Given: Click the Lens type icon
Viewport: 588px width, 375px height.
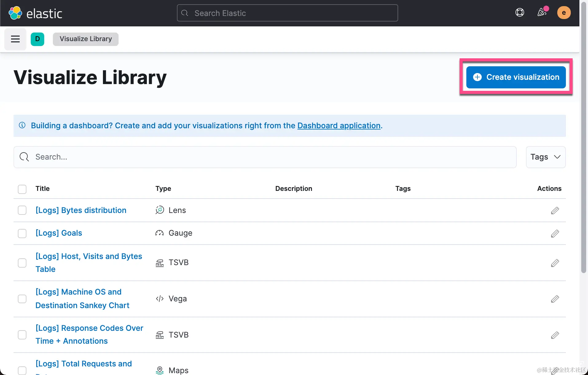Looking at the screenshot, I should pyautogui.click(x=160, y=210).
